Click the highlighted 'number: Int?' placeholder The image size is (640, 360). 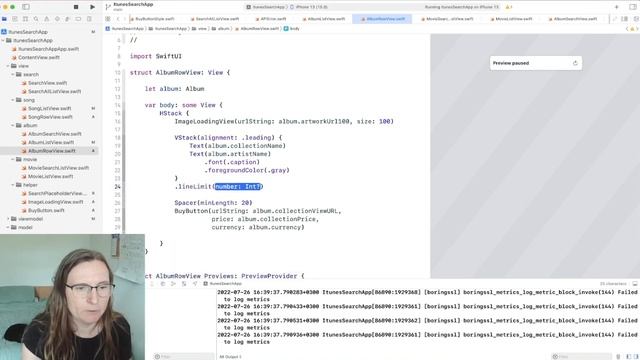pos(237,187)
